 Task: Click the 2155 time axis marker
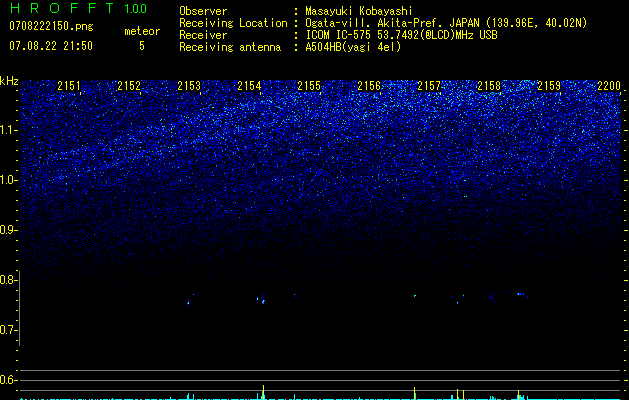pyautogui.click(x=309, y=86)
